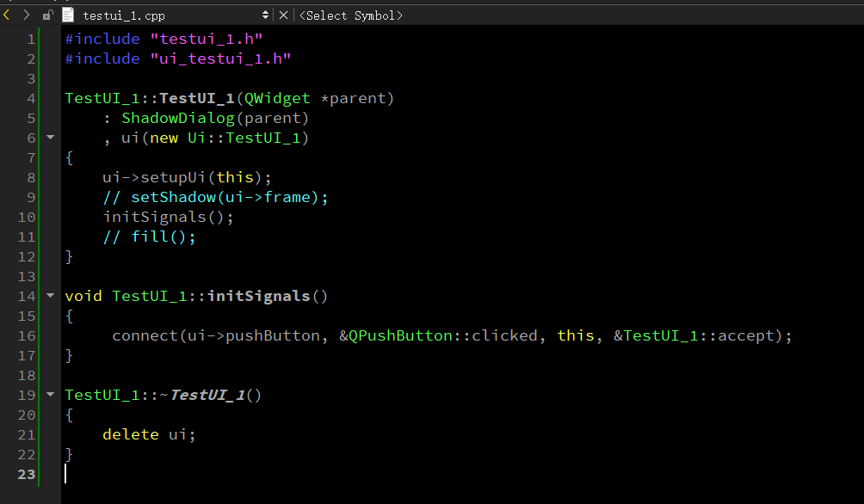The width and height of the screenshot is (864, 504).
Task: Click line number 23 in gutter
Action: coord(27,474)
